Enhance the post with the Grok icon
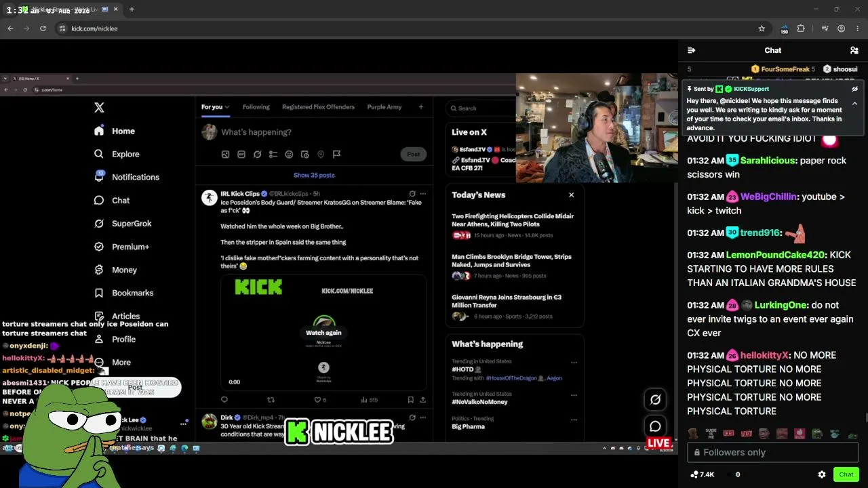 (257, 155)
